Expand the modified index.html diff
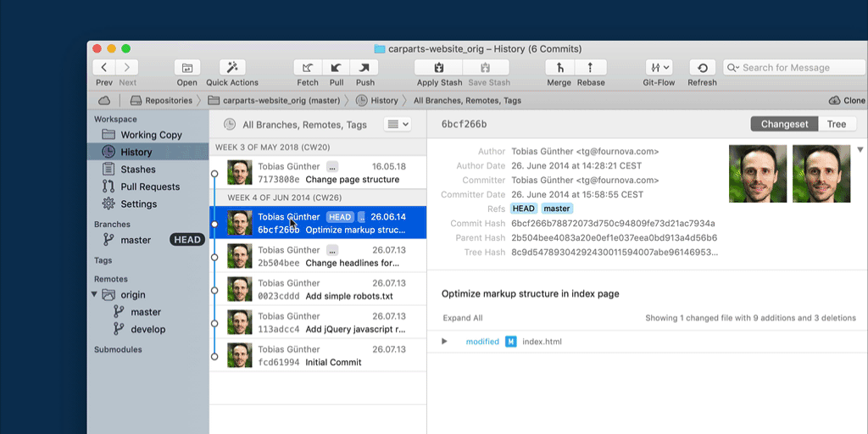Image resolution: width=868 pixels, height=434 pixels. point(444,342)
